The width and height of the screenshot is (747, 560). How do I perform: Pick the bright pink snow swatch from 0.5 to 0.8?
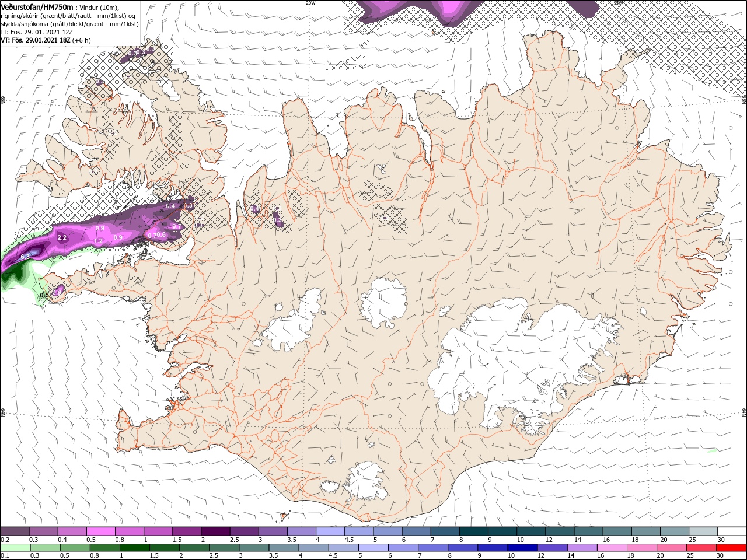[x=100, y=531]
